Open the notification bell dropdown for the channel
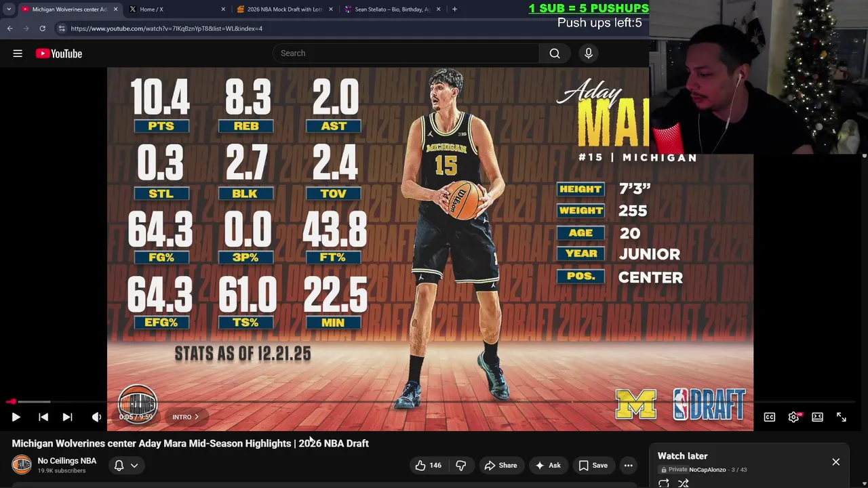Image resolution: width=868 pixels, height=488 pixels. [x=126, y=465]
